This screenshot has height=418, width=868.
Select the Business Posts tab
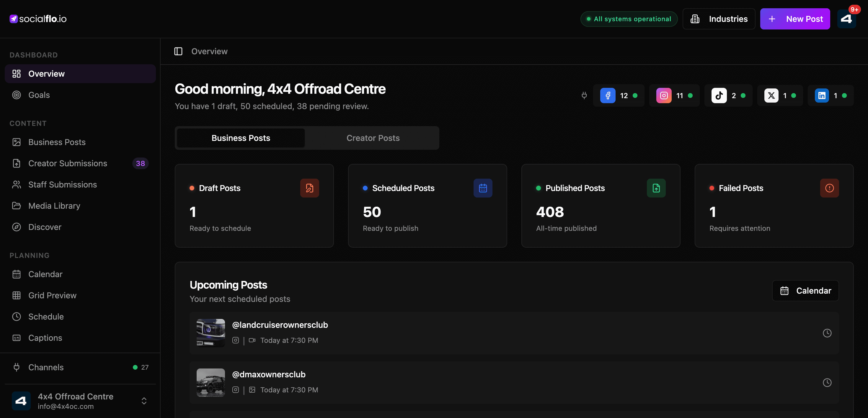[x=241, y=138]
